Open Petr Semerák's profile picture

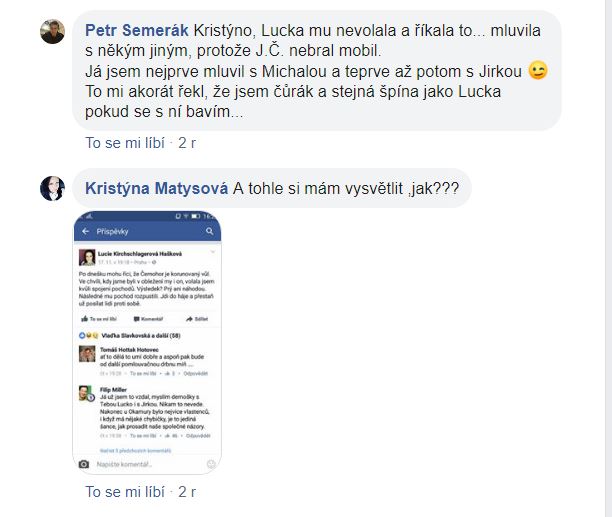pyautogui.click(x=52, y=31)
